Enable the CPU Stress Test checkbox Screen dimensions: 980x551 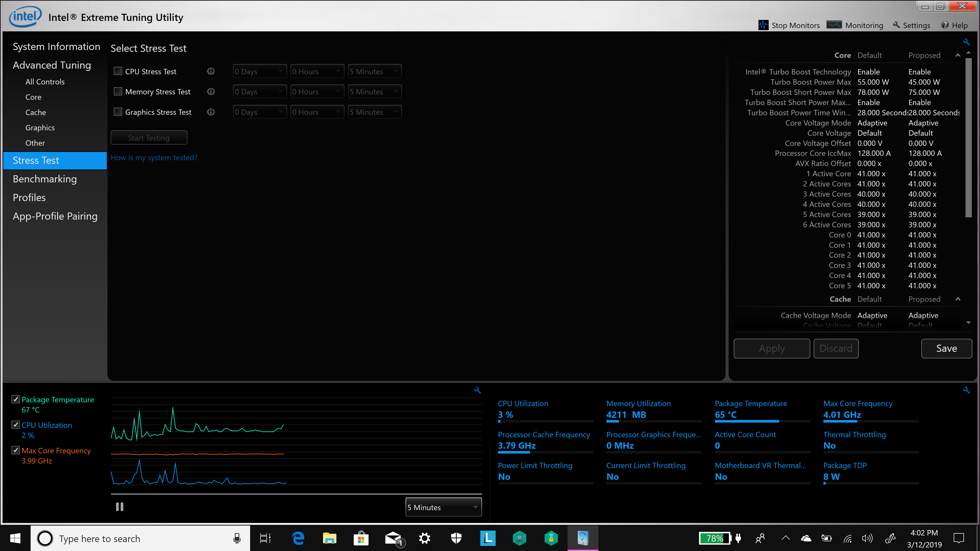(118, 71)
